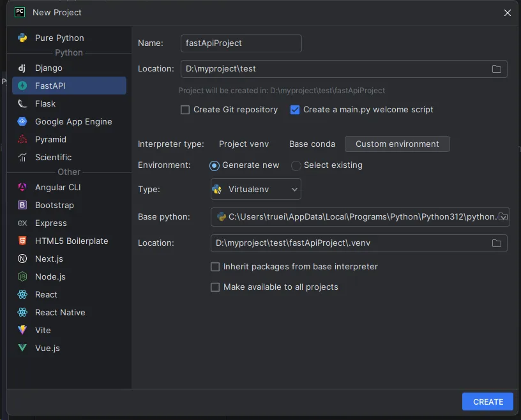
Task: Choose React Native project type
Action: tap(69, 312)
